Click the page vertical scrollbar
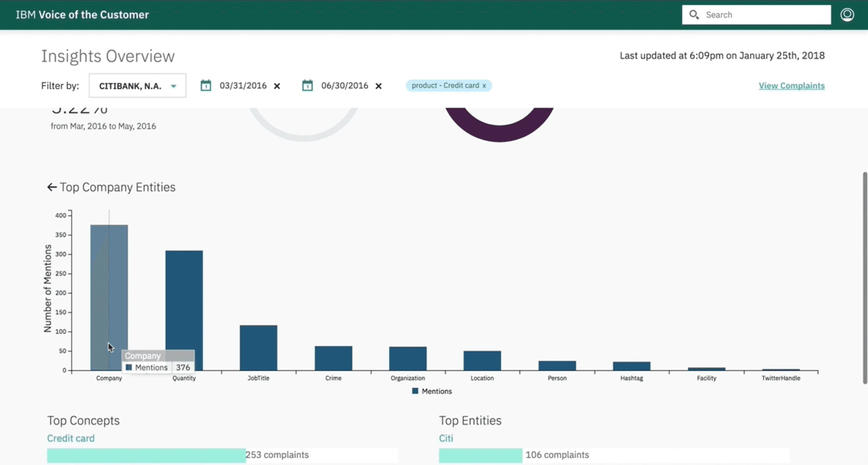This screenshot has height=465, width=868. click(x=865, y=278)
